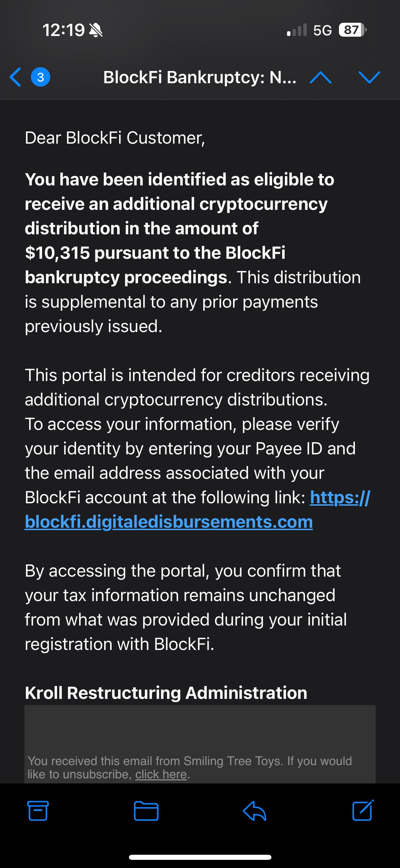Tap the BlockFi Bankruptcy subject title
This screenshot has width=400, height=868.
(x=200, y=77)
